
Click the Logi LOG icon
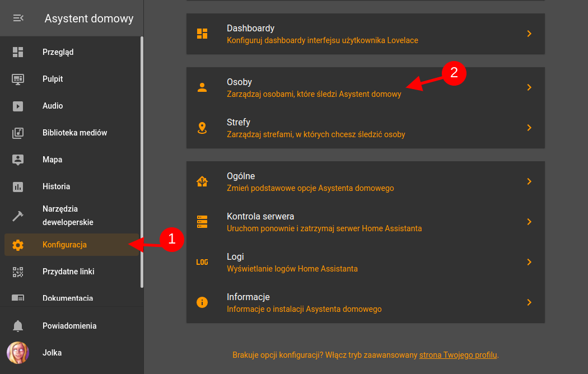click(x=202, y=262)
